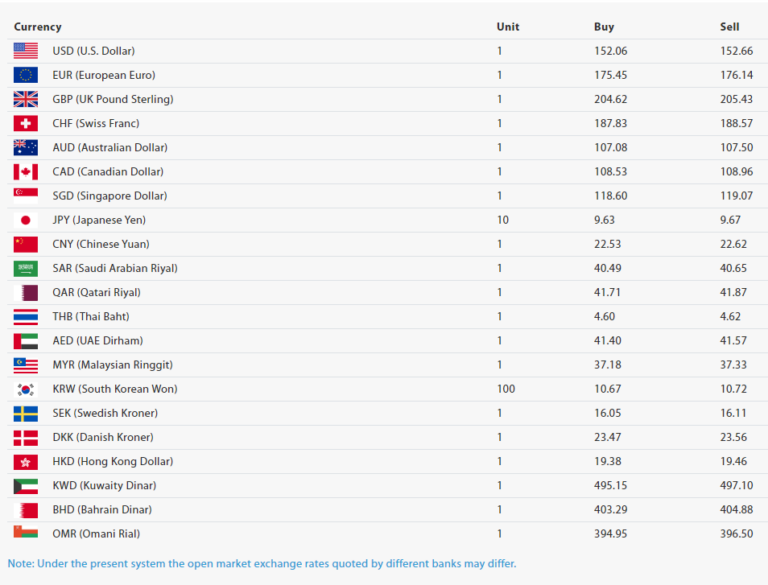Click the Unit column header
Viewport: 768px width, 585px height.
coord(508,27)
